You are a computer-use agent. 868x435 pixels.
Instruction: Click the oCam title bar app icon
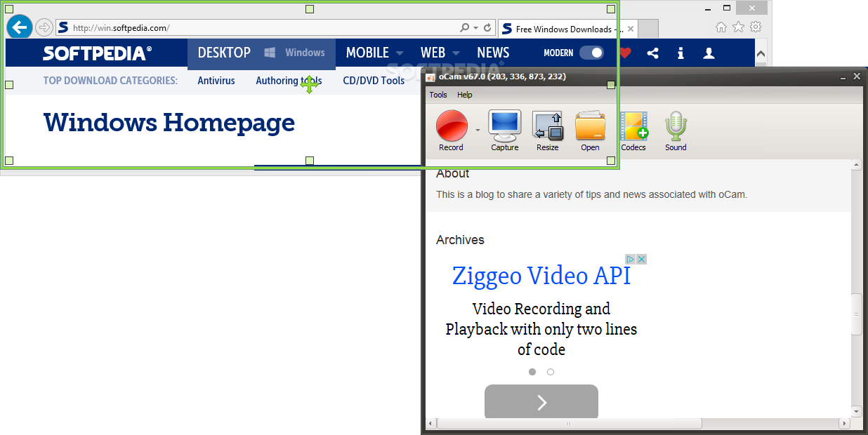pyautogui.click(x=430, y=76)
